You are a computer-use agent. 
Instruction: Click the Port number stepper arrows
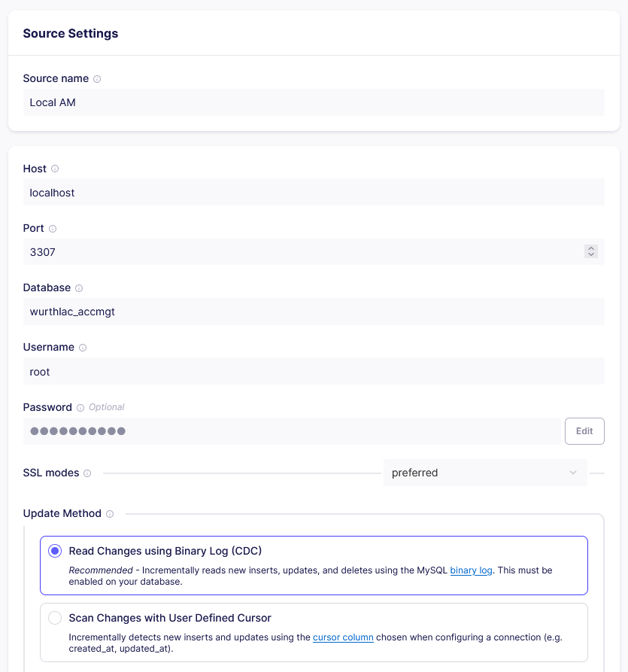click(x=591, y=252)
